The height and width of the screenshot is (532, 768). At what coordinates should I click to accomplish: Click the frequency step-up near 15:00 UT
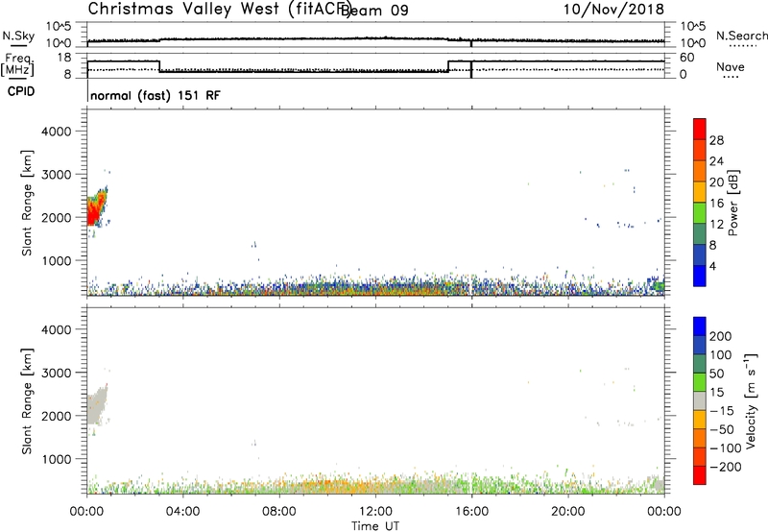coord(448,66)
